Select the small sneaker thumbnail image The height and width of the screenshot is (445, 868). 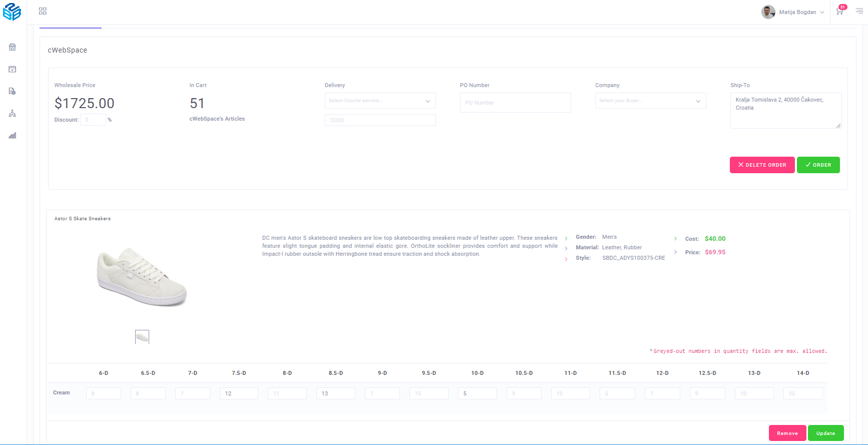(142, 337)
